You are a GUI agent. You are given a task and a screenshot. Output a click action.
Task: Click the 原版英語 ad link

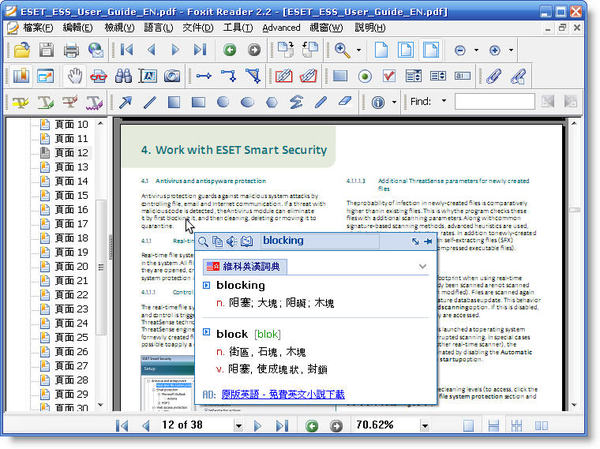coord(283,394)
